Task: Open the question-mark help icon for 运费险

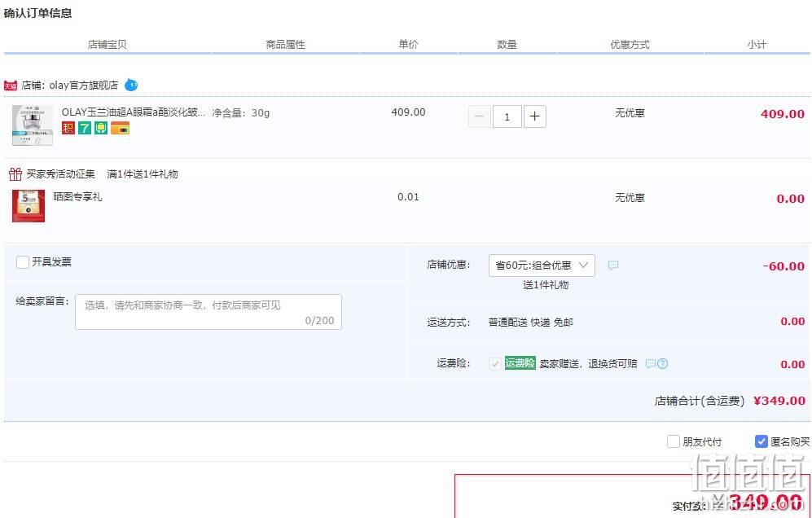Action: click(662, 363)
